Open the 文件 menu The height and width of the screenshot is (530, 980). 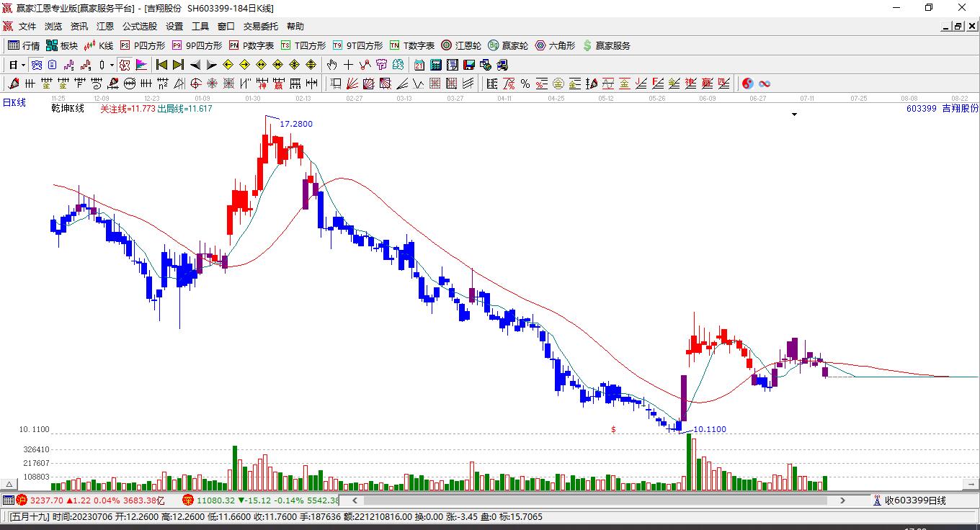(x=27, y=27)
